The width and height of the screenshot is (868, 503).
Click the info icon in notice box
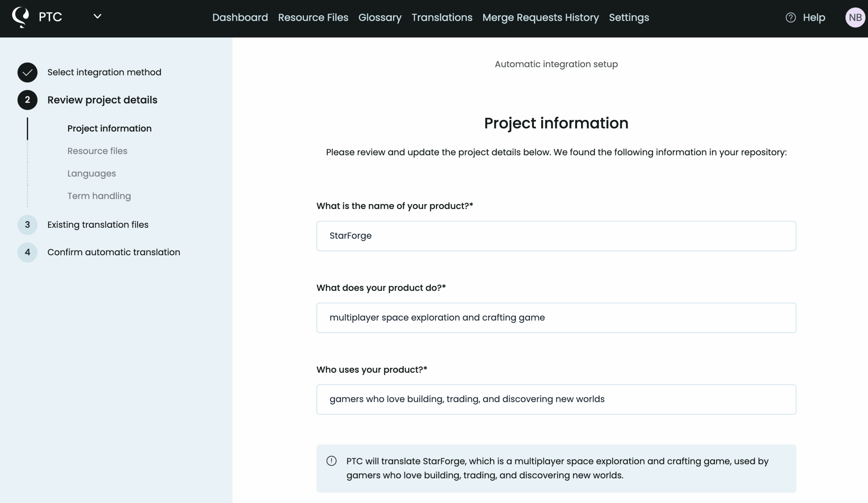click(331, 461)
